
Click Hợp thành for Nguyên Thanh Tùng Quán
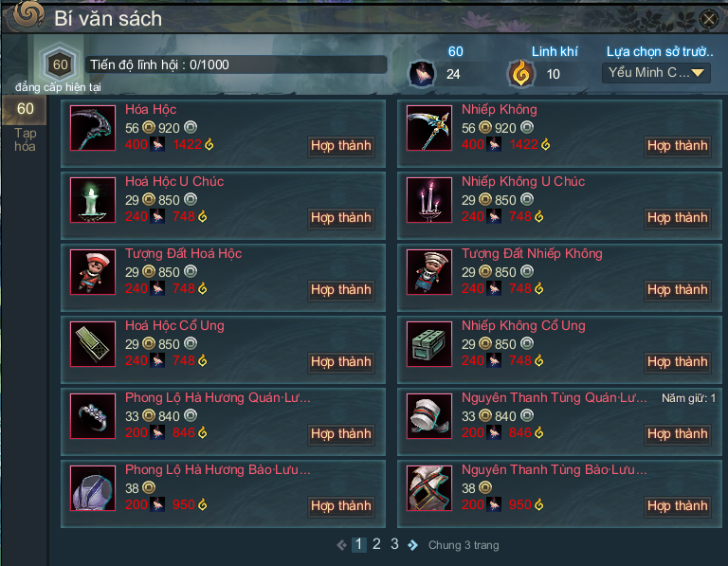(x=678, y=433)
